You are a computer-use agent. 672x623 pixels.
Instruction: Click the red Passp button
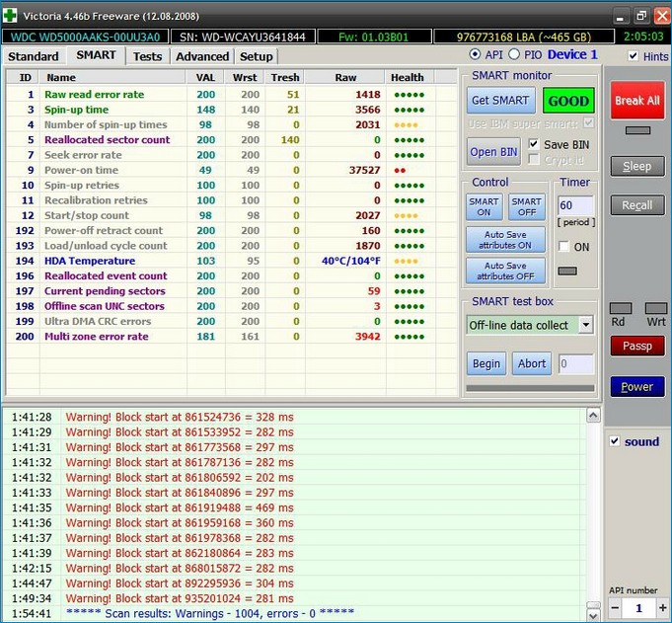636,347
